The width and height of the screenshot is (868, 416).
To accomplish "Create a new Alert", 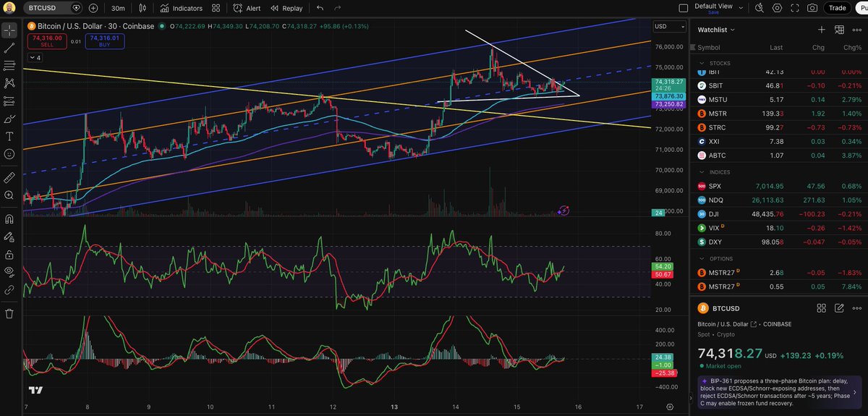I will coord(247,8).
